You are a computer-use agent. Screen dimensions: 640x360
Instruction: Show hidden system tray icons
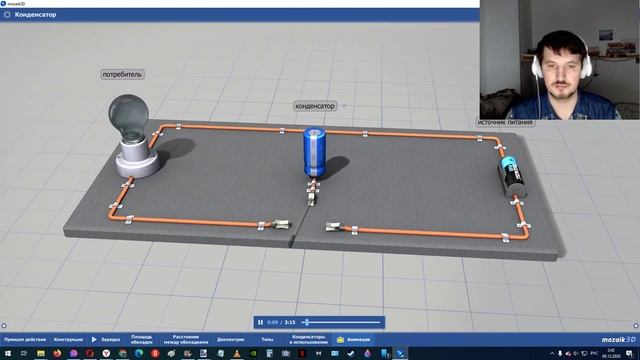(552, 353)
